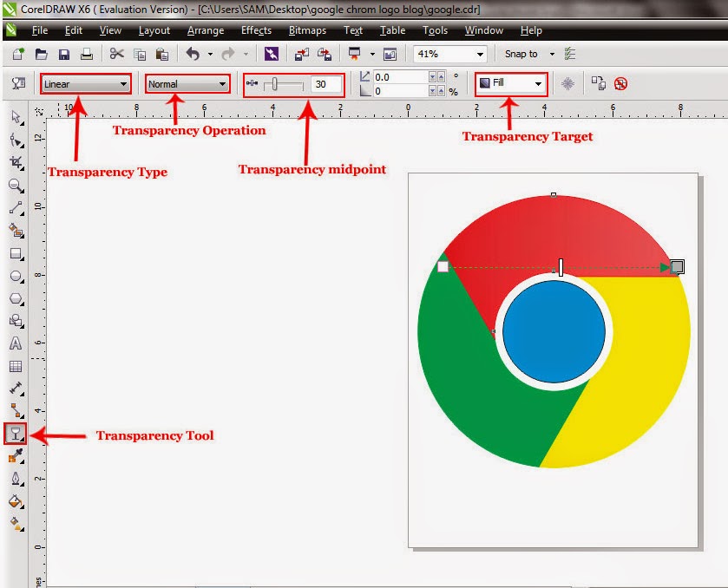Select the Outline Pen tool
728x588 pixels.
coord(16,479)
